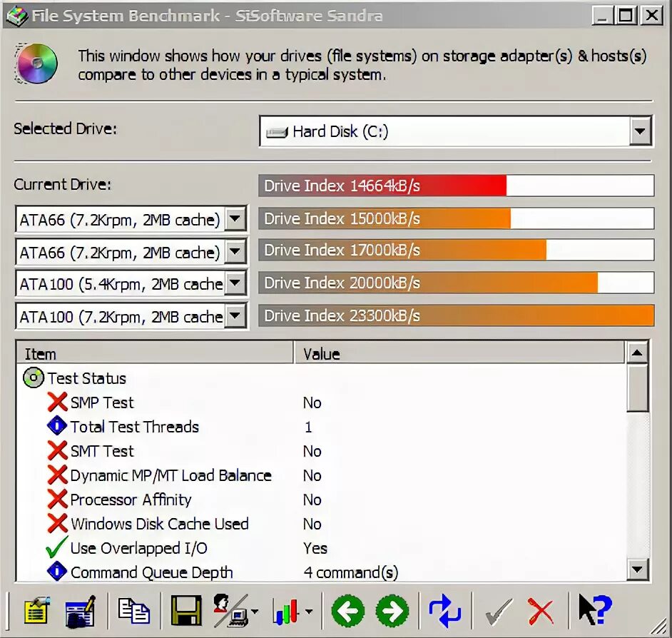Click the user and computer settings icon
This screenshot has width=672, height=638.
click(x=230, y=611)
